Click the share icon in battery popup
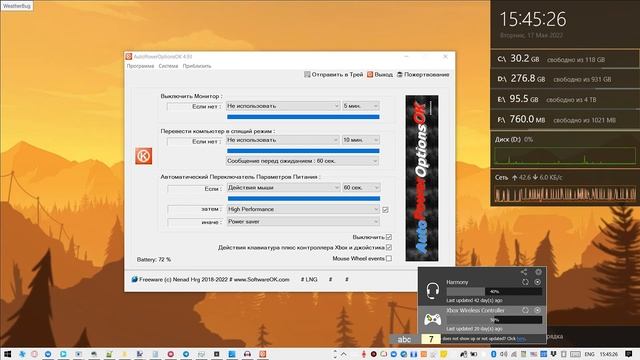This screenshot has width=640, height=360. click(524, 272)
